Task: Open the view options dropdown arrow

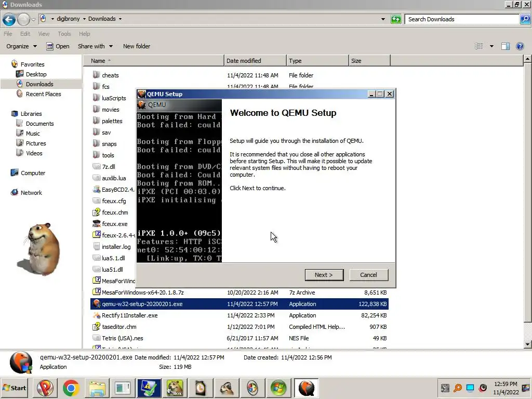Action: tap(491, 46)
